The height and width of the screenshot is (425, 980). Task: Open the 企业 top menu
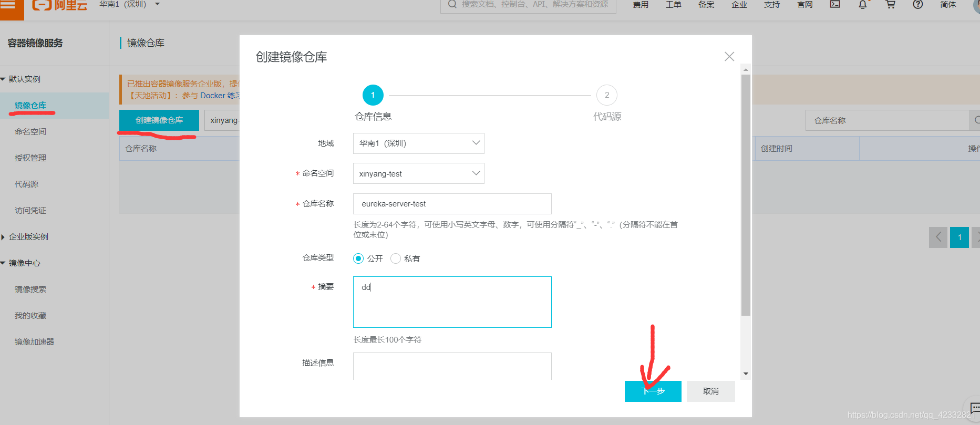(739, 5)
